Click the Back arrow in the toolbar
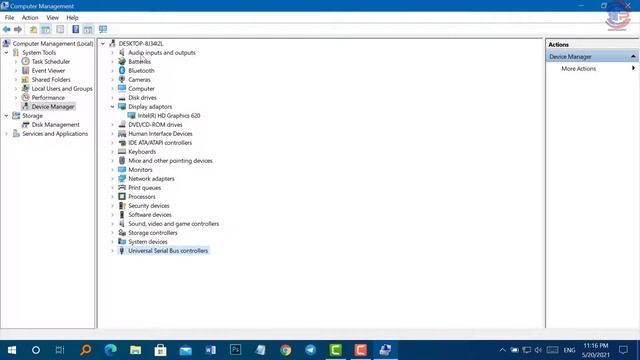The width and height of the screenshot is (640, 360). (x=7, y=29)
